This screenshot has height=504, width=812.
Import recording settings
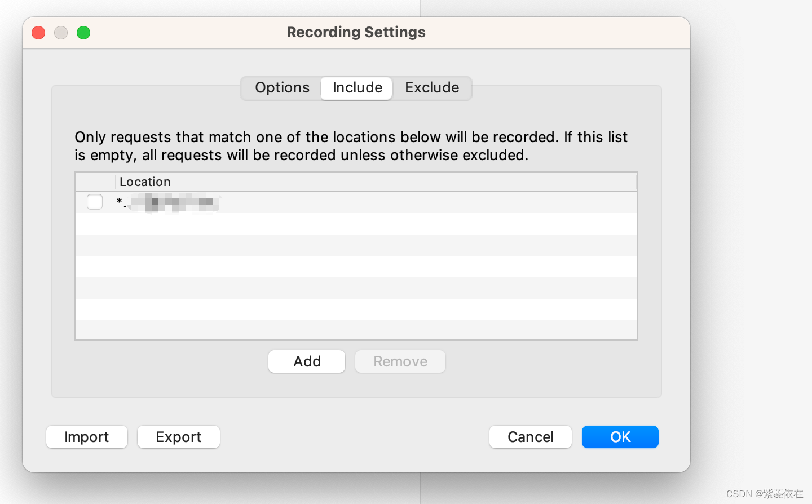tap(87, 437)
